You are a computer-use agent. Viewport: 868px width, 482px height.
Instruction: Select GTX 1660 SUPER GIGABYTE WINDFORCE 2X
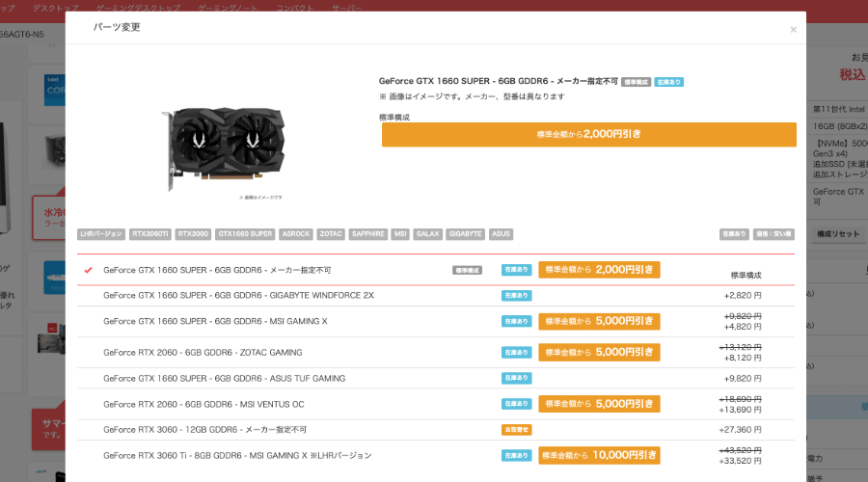436,296
